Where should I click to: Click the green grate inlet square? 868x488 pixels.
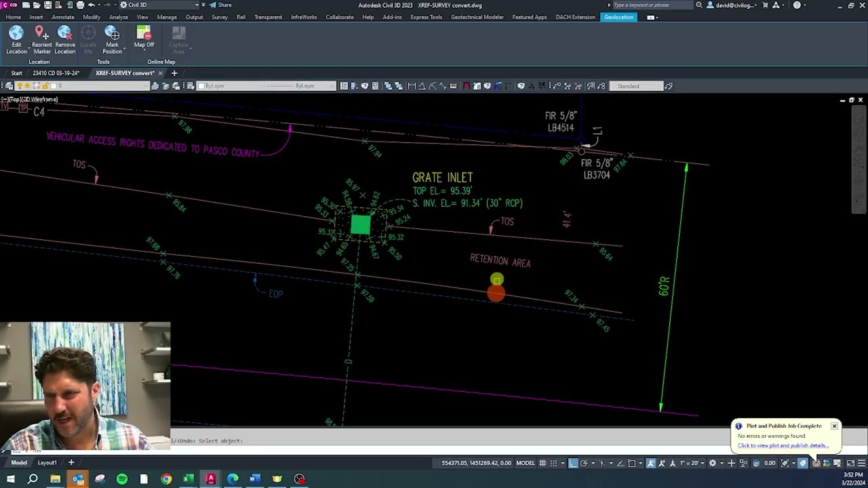pyautogui.click(x=361, y=224)
